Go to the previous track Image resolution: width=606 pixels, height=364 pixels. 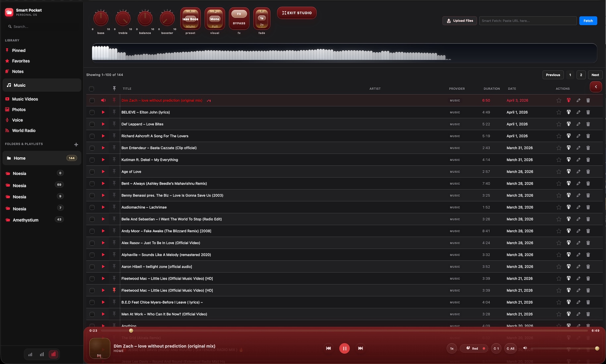(328, 348)
